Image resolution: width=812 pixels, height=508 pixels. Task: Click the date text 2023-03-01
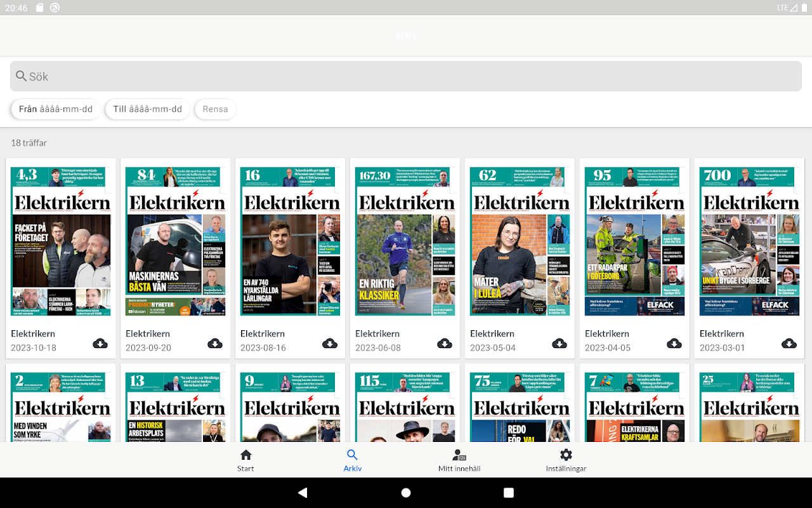point(723,348)
